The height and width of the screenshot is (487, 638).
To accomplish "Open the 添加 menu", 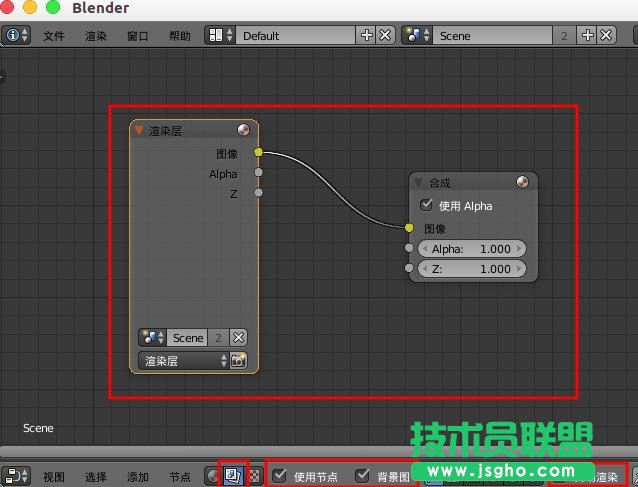I will (138, 477).
